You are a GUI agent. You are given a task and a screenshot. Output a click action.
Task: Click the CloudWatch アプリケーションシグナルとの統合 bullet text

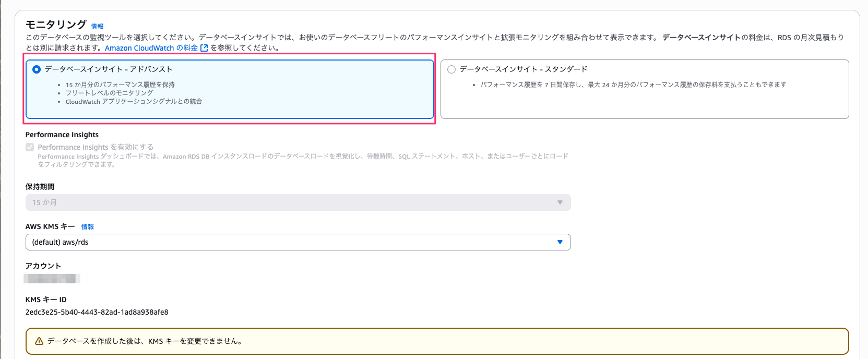click(134, 102)
